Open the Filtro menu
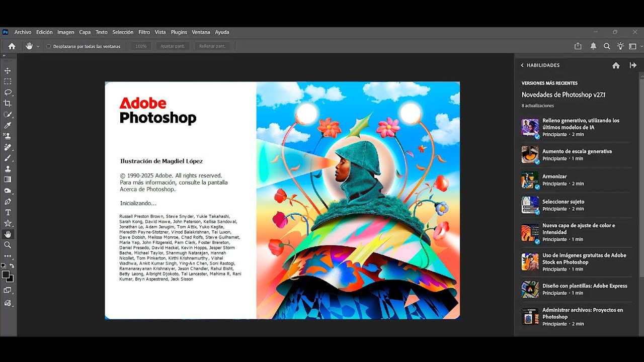The height and width of the screenshot is (362, 644). click(144, 32)
